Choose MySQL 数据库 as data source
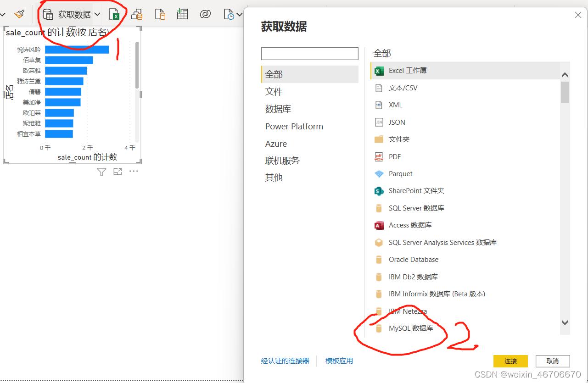The height and width of the screenshot is (383, 588). (410, 328)
